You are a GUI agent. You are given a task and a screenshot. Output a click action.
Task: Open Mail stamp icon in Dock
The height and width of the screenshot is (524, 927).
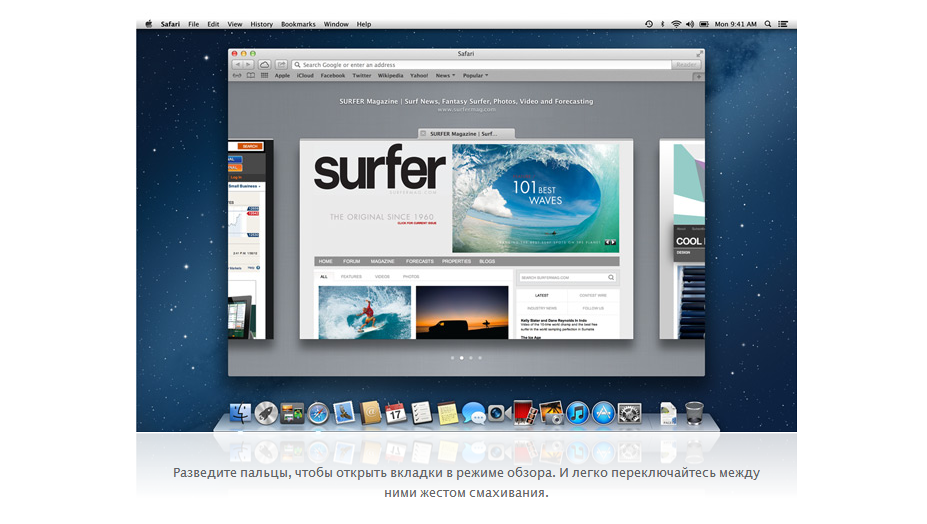click(x=344, y=412)
